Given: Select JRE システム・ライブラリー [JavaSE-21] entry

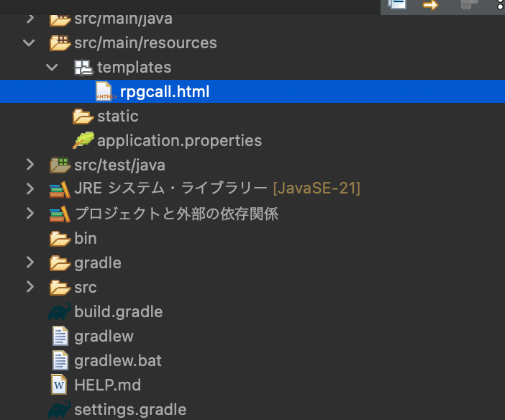Looking at the screenshot, I should [217, 188].
